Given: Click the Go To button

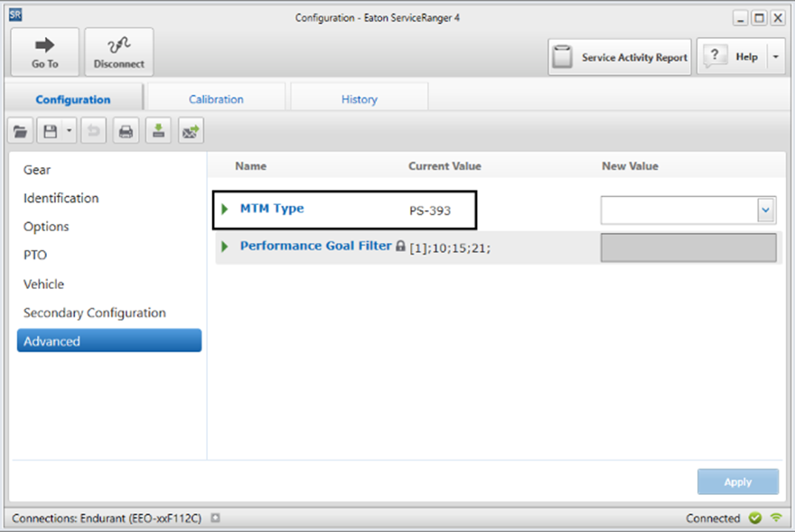Looking at the screenshot, I should (44, 52).
